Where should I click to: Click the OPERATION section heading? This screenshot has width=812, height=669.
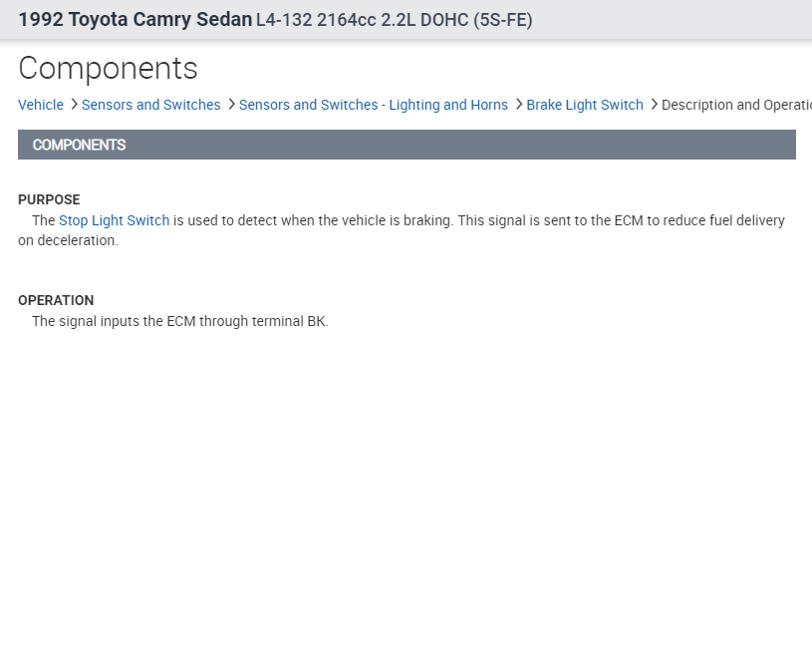pos(56,300)
